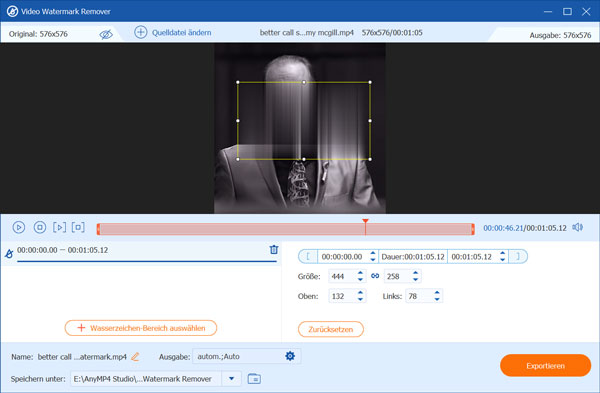This screenshot has height=393, width=600.
Task: Set start point with the left bracket button
Action: (x=308, y=256)
